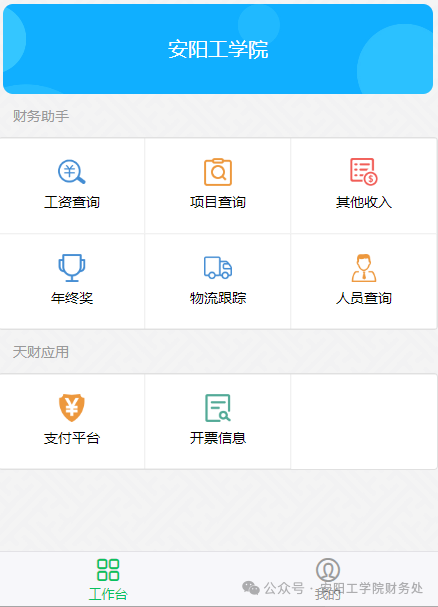Tap the 项目查询 clipboard icon
This screenshot has height=607, width=438.
[x=218, y=172]
